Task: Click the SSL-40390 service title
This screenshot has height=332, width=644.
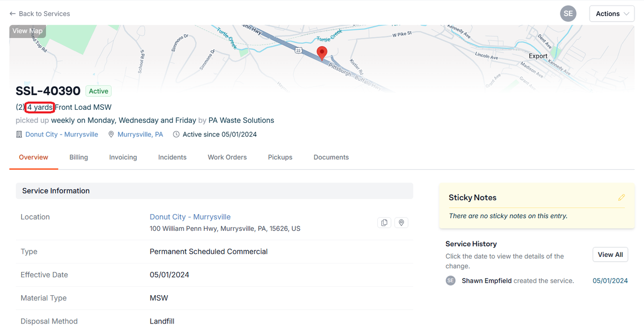Action: click(x=48, y=91)
